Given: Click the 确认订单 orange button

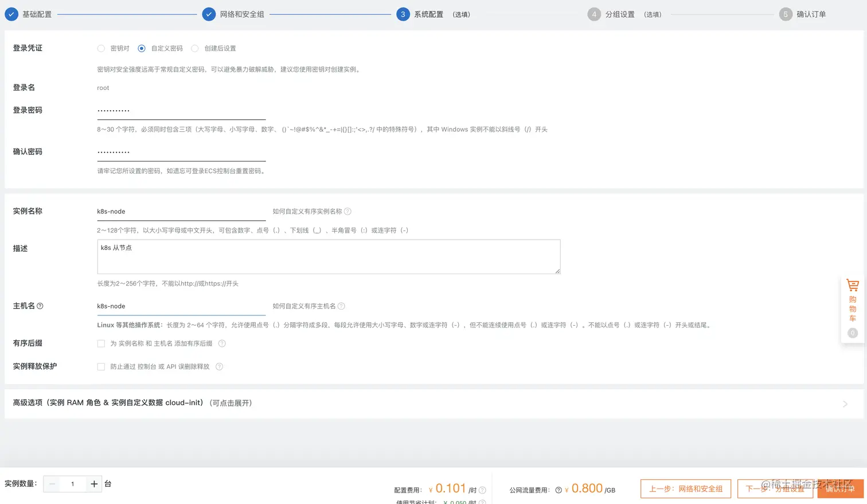Looking at the screenshot, I should 840,489.
